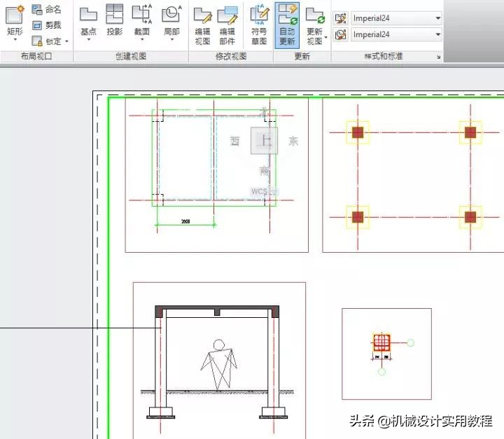Click the ViewCube 北 north label
This screenshot has height=439, width=504.
coord(265,112)
